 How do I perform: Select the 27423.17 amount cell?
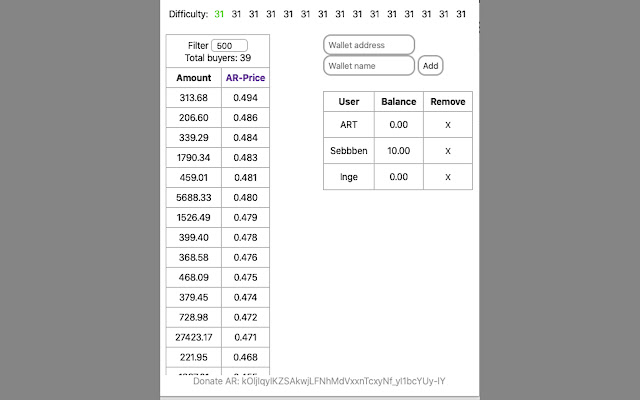[194, 337]
